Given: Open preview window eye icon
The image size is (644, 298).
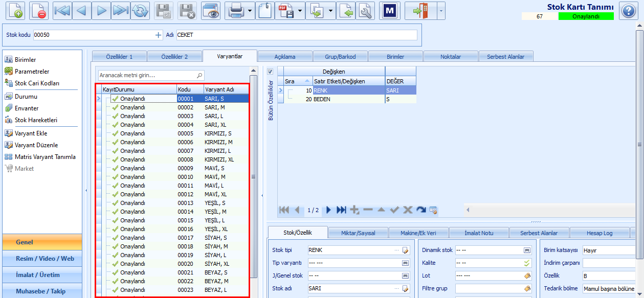Looking at the screenshot, I should 210,11.
